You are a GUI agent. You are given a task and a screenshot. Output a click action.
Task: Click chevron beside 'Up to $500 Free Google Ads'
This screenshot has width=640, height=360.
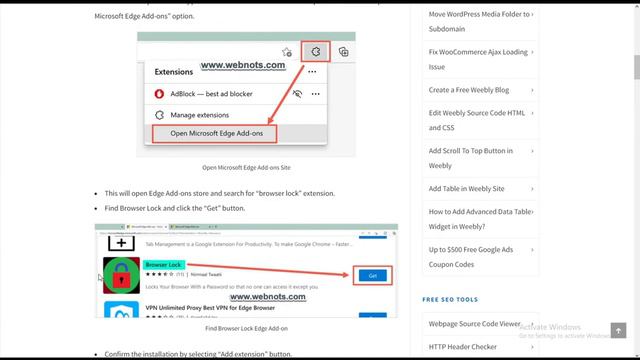point(532,250)
